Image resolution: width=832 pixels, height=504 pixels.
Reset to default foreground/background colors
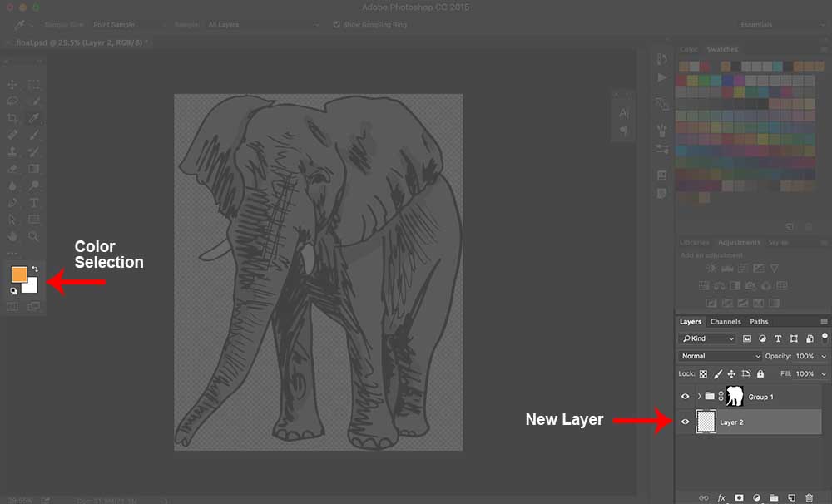14,291
